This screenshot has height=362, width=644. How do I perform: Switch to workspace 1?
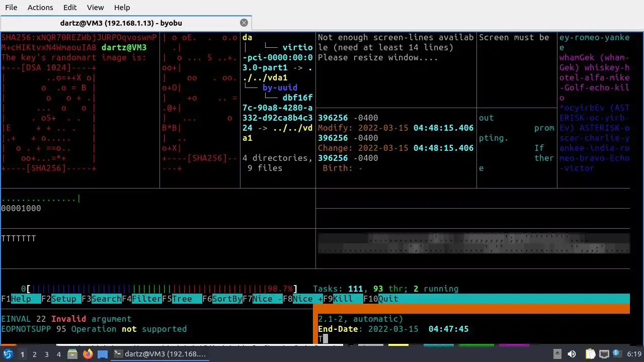click(22, 354)
